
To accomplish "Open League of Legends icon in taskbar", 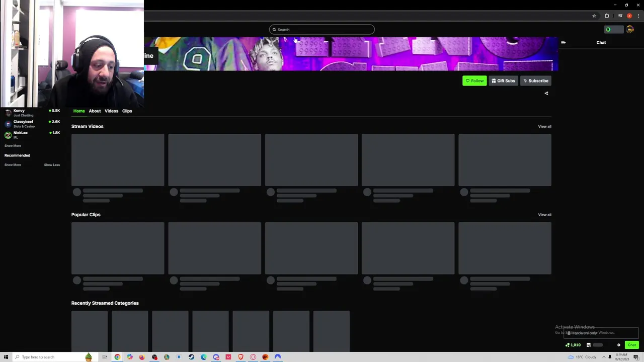I will [x=167, y=357].
